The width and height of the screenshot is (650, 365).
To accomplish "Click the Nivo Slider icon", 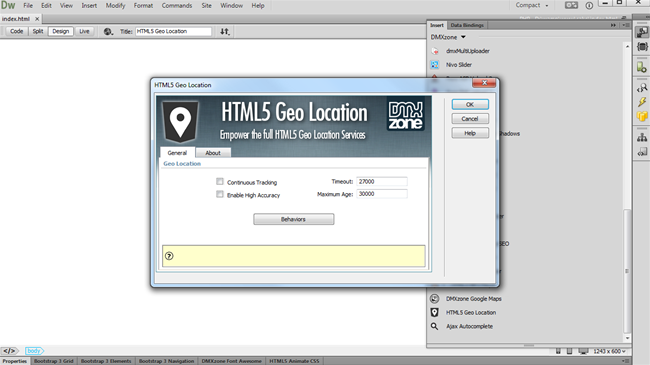I will tap(434, 65).
